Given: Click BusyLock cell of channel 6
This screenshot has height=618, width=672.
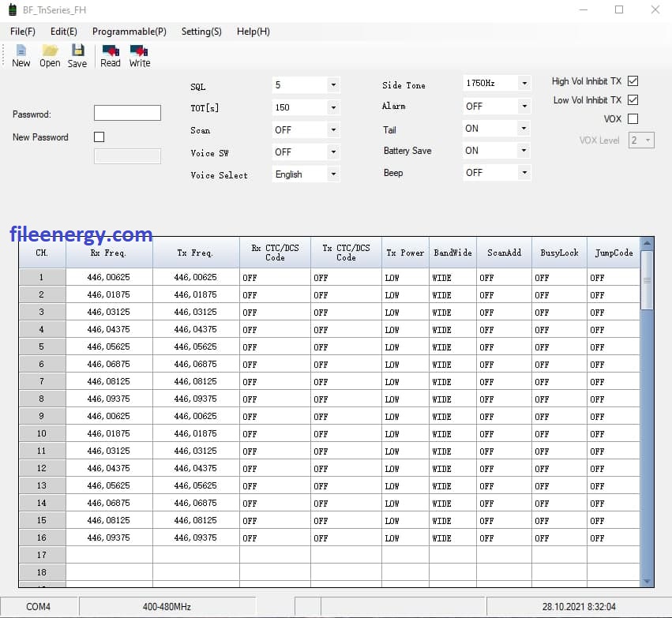Looking at the screenshot, I should 559,364.
